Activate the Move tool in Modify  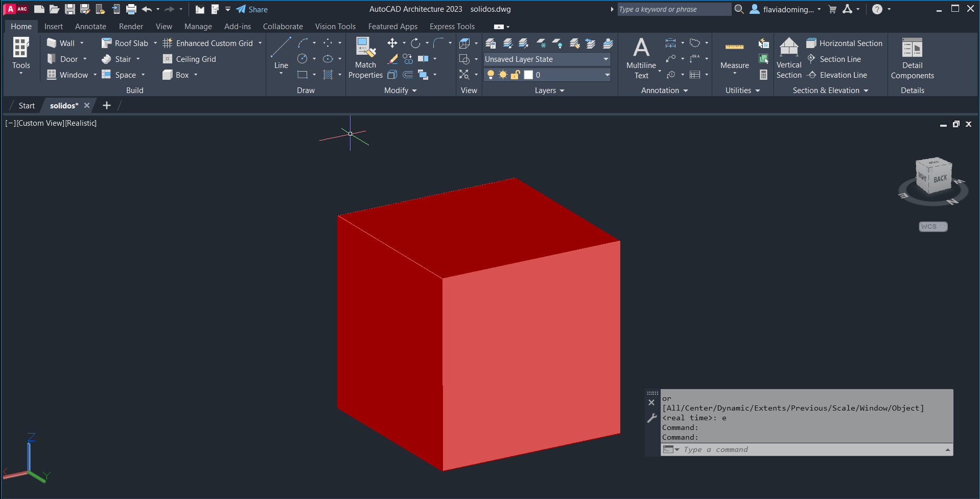392,43
